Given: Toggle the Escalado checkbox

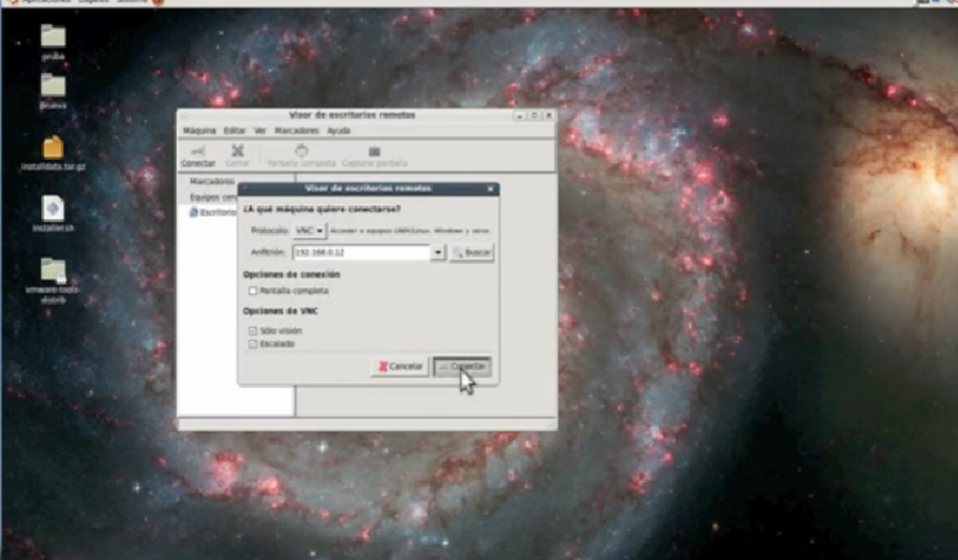Looking at the screenshot, I should tap(252, 344).
